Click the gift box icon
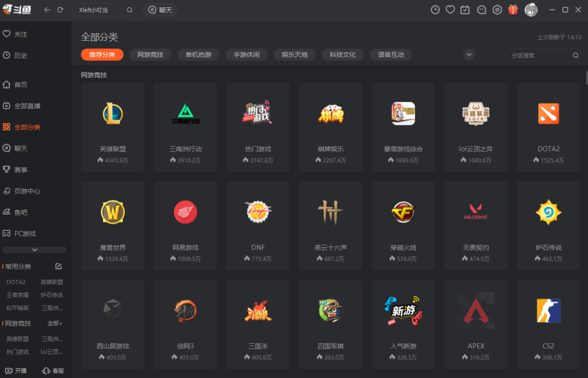Image resolution: width=588 pixels, height=378 pixels. click(513, 10)
